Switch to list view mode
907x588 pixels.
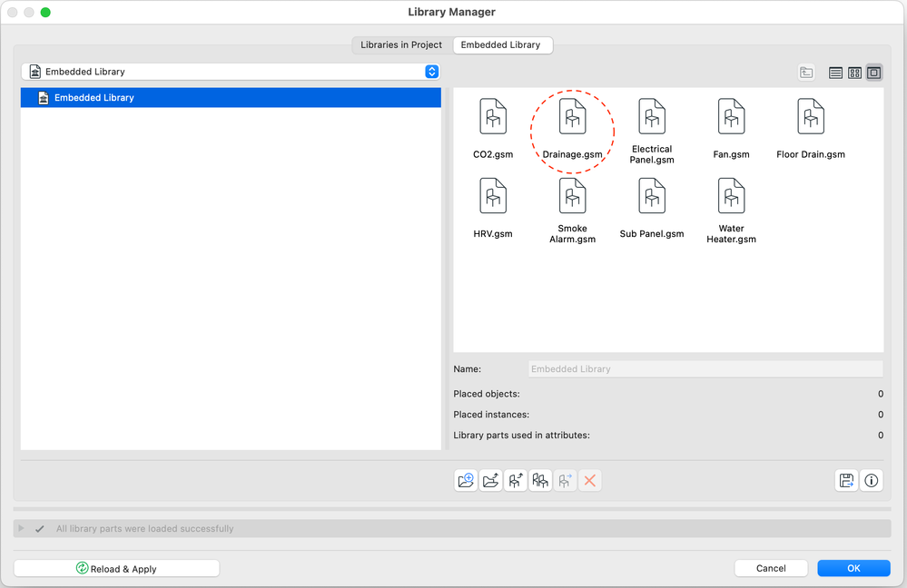[834, 72]
